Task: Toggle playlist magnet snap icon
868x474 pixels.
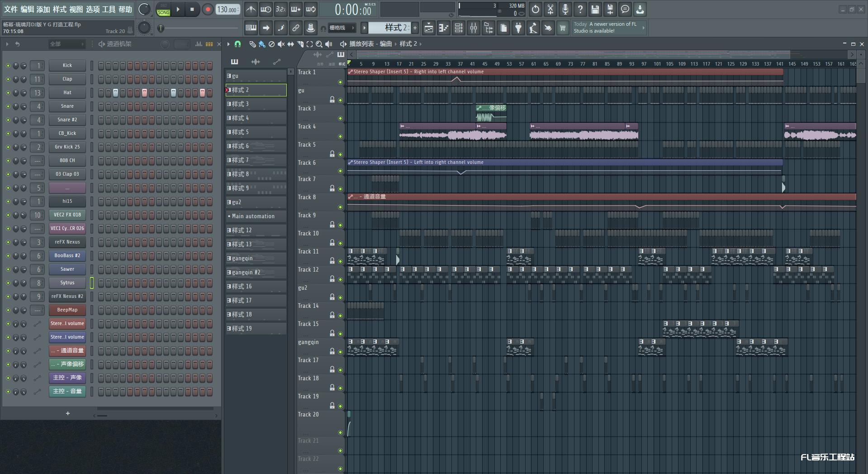Action: click(237, 44)
